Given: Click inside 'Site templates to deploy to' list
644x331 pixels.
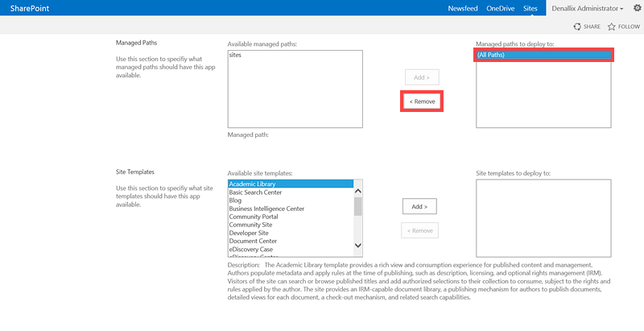Looking at the screenshot, I should 543,218.
